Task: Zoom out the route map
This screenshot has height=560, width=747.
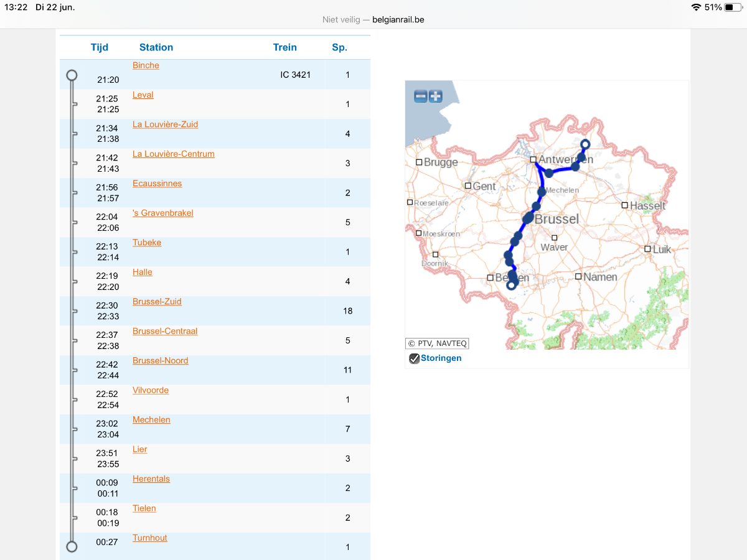Action: (421, 96)
